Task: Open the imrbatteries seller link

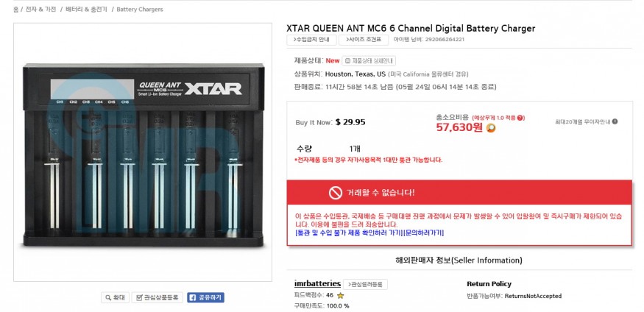Action: point(317,283)
